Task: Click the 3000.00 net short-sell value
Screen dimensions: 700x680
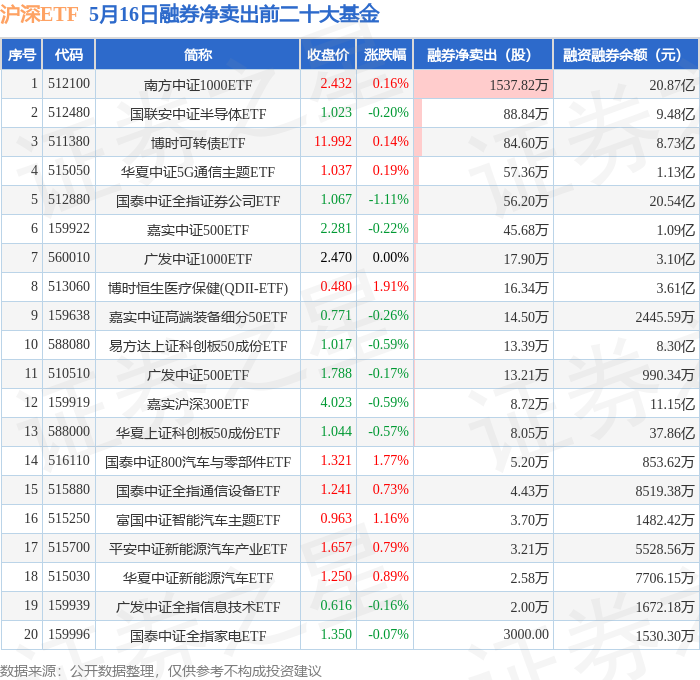Action: click(x=526, y=635)
